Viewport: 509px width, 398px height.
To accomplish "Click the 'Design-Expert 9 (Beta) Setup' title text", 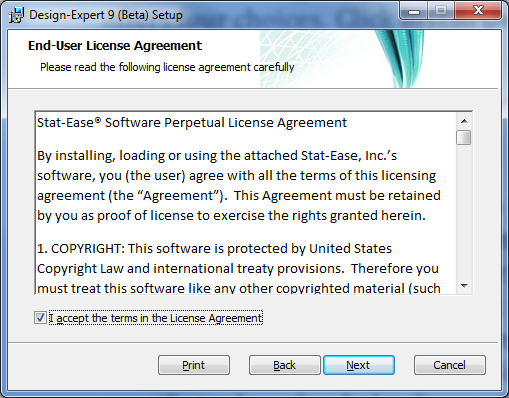I will click(106, 15).
